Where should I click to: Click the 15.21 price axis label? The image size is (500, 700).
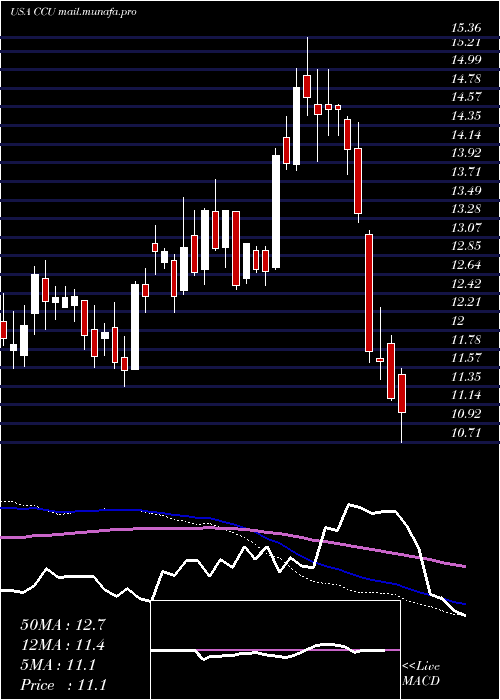point(466,42)
